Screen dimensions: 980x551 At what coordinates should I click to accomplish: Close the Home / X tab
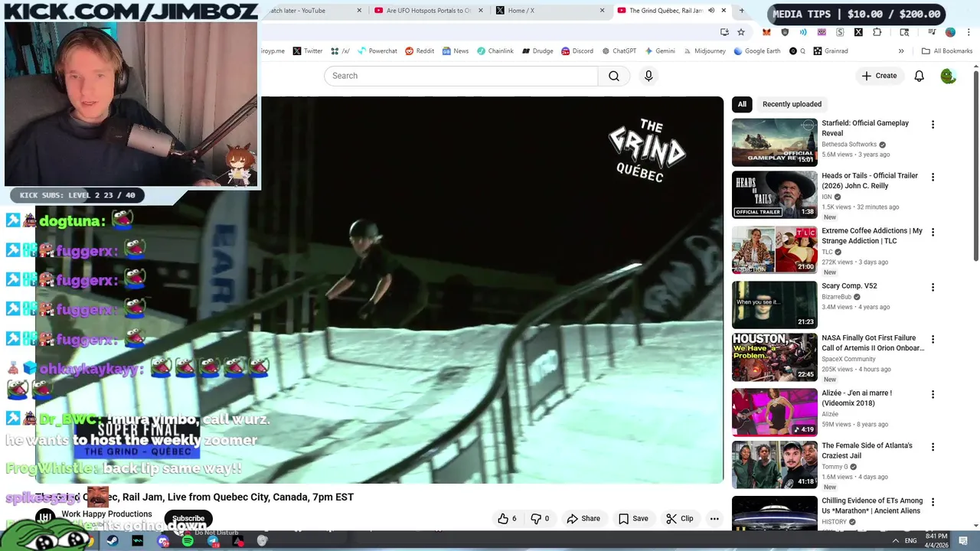[602, 11]
